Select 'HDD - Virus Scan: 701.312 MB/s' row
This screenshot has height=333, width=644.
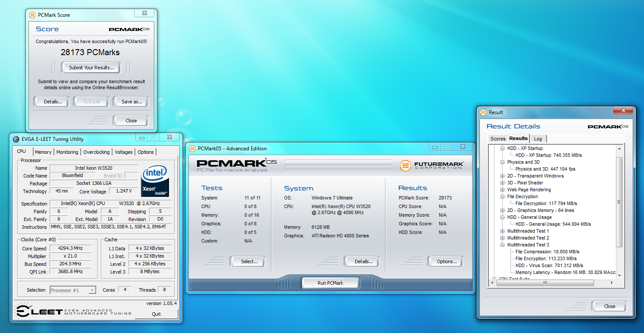(549, 265)
